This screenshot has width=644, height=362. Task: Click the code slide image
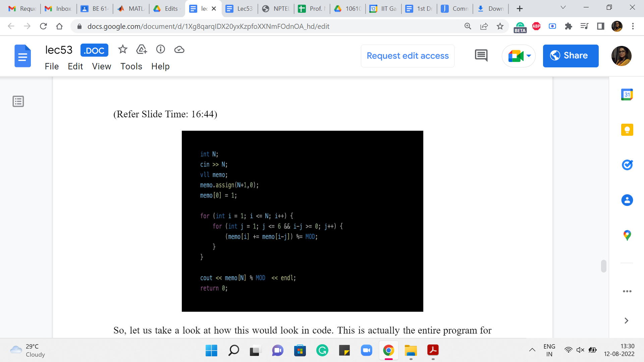[302, 221]
